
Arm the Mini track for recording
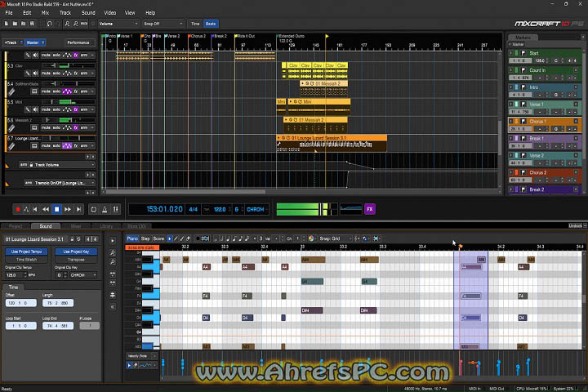[84, 109]
